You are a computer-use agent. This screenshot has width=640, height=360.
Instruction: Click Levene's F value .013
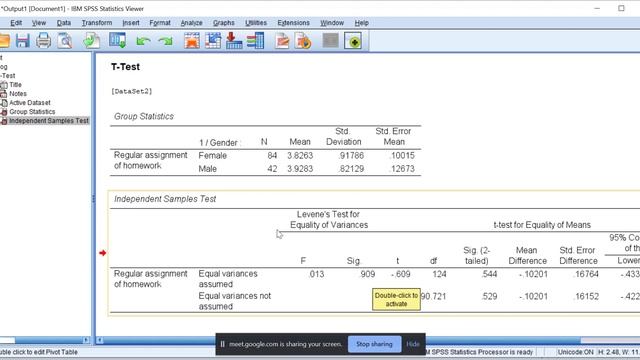[316, 274]
